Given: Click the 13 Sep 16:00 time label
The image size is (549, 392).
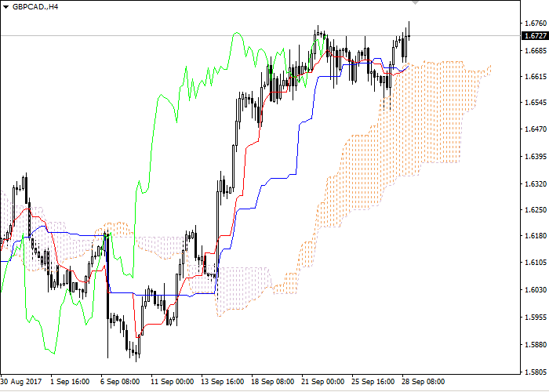Looking at the screenshot, I should [222, 382].
